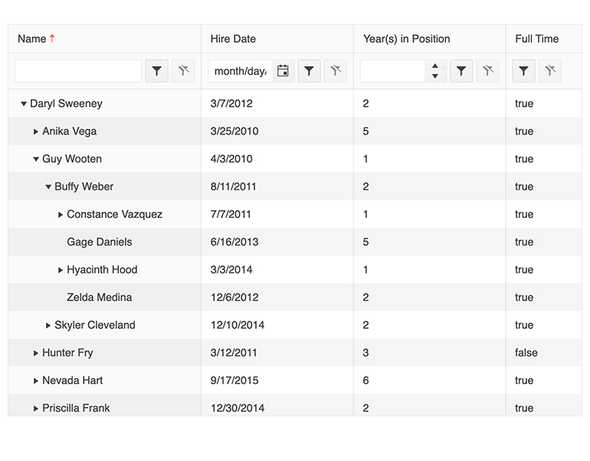Clear the Hire Date filter
Screen dimensions: 590x461
(336, 71)
